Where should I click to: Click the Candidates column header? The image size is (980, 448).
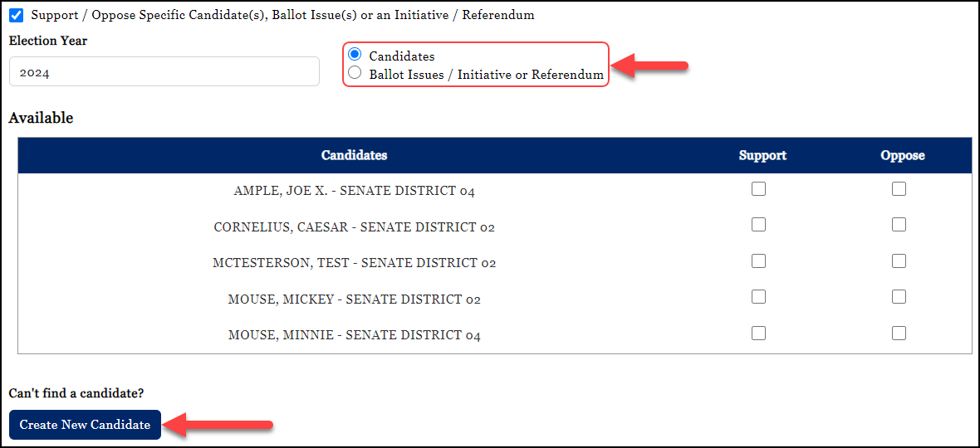pos(354,155)
